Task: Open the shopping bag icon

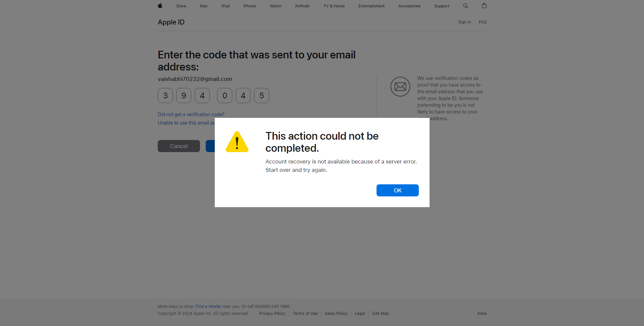Action: [x=484, y=6]
